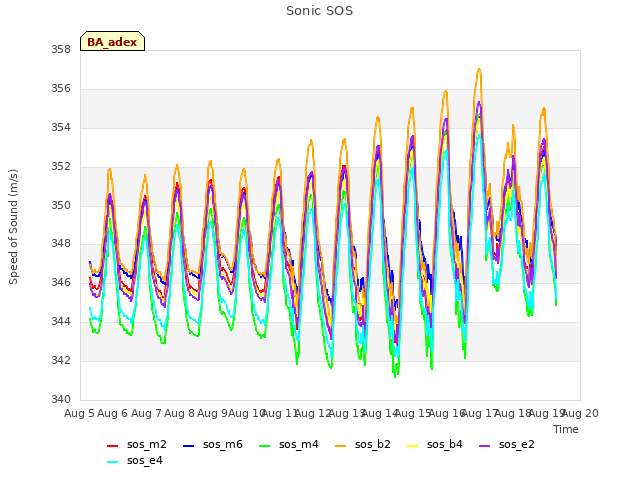The image size is (640, 480).
Task: Select the sos_m4 legend entry
Action: coord(289,444)
